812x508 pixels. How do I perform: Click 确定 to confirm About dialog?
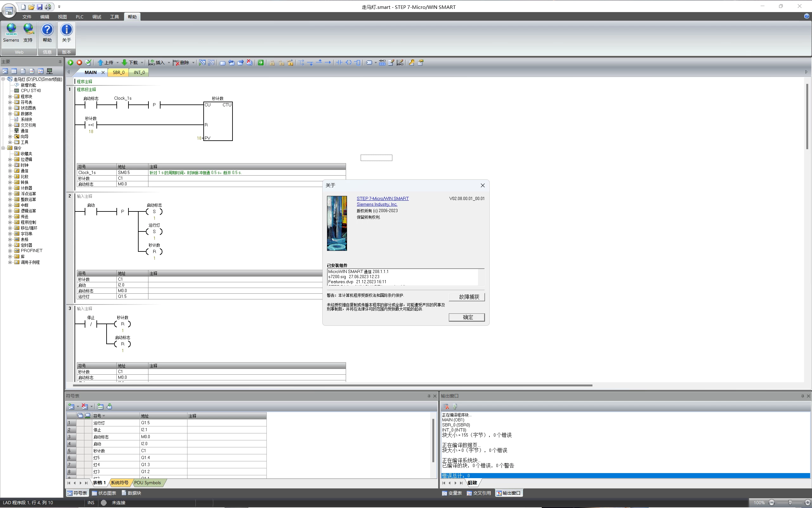[467, 317]
